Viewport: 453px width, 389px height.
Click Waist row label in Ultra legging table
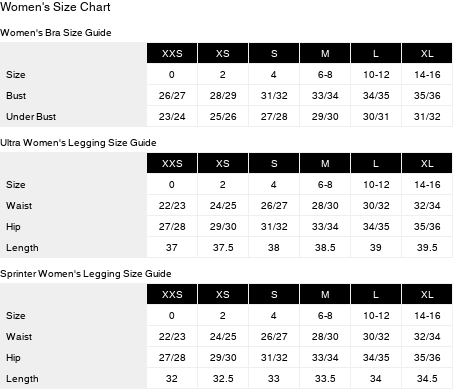(x=19, y=206)
